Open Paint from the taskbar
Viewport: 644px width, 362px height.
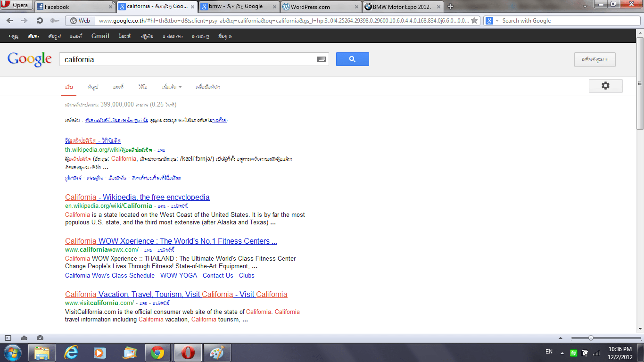point(217,353)
